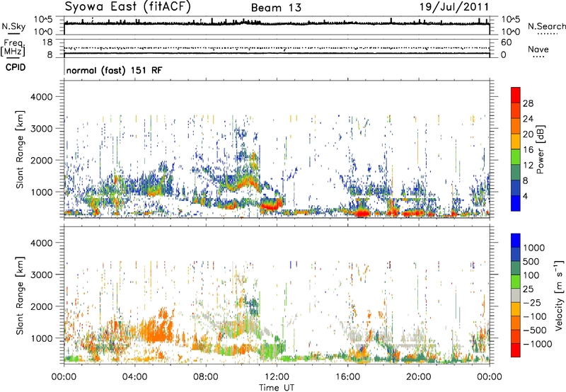Click the '60' tick on the Nave axis

click(x=506, y=42)
